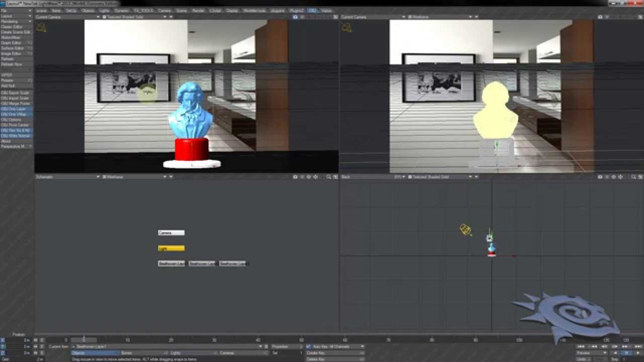Toggle the OBJ Flex Ka & Kd option

16,131
